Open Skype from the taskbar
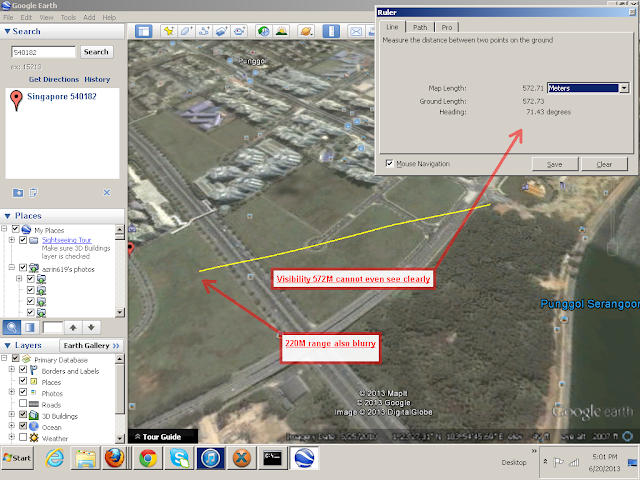The width and height of the screenshot is (640, 480). coord(179,458)
